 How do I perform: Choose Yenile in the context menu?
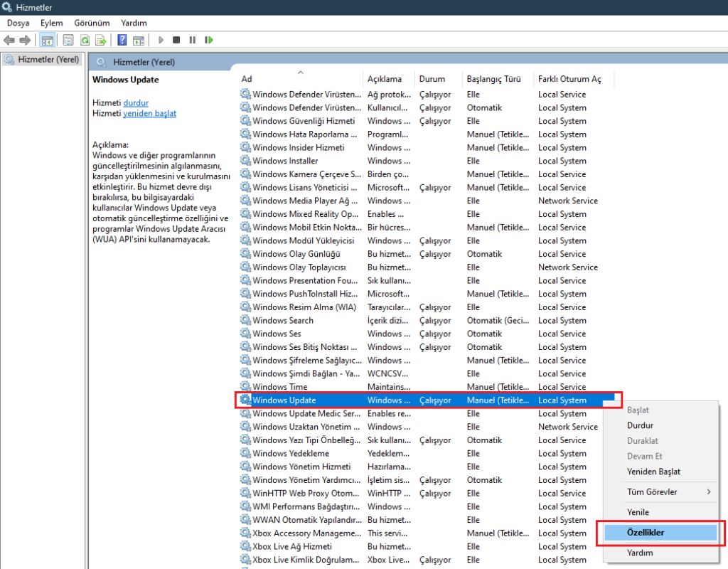[660, 512]
